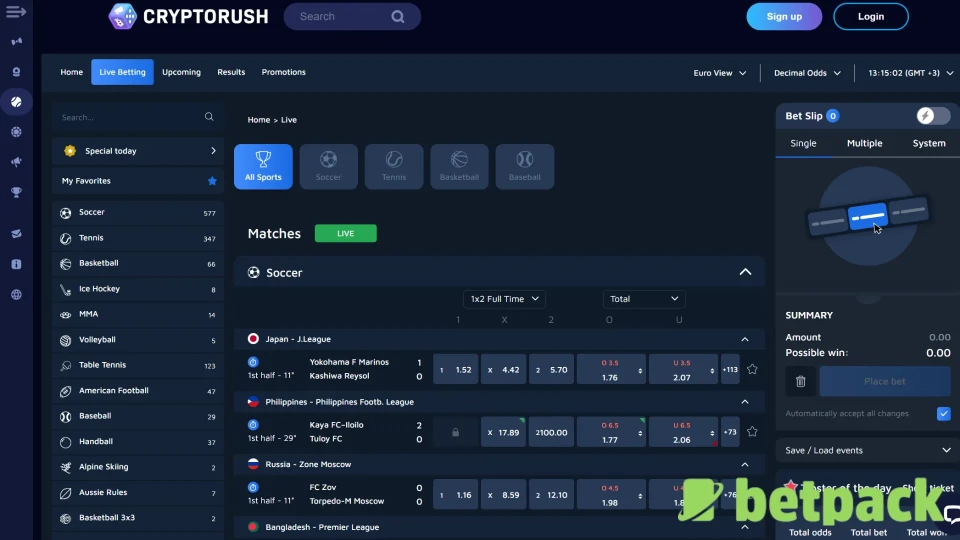The width and height of the screenshot is (960, 540).
Task: Select the draw odds 4.42
Action: [503, 370]
